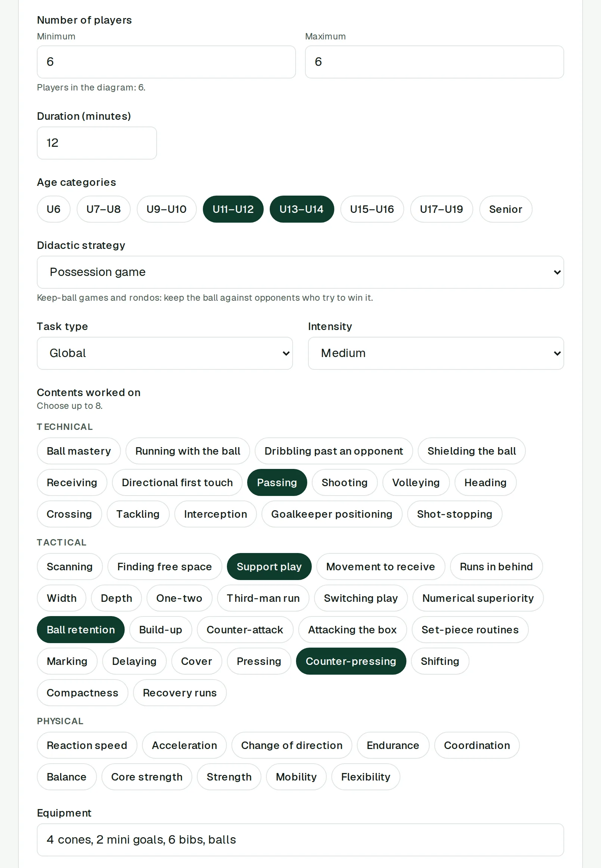Select the Third-man run chip

point(263,598)
